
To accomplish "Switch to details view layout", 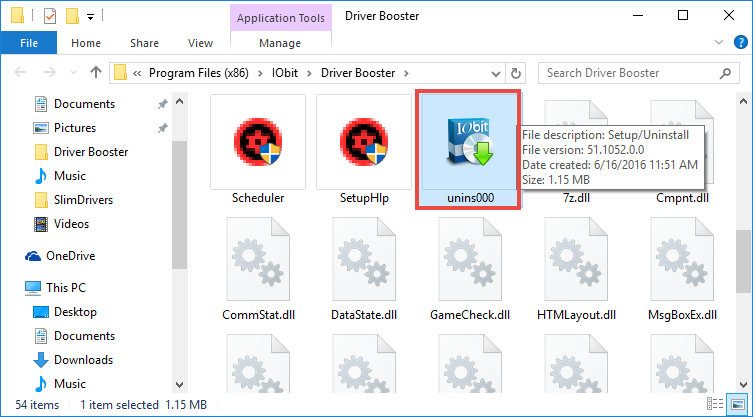I will [716, 404].
